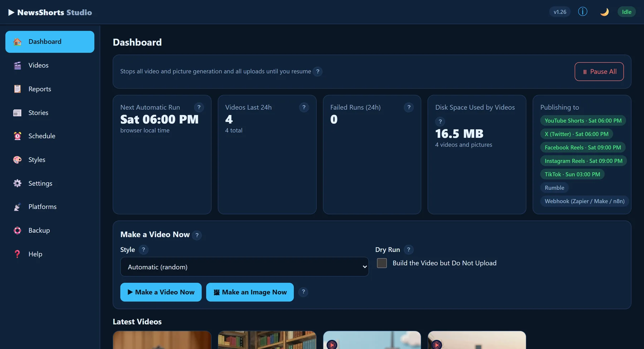Image resolution: width=644 pixels, height=349 pixels.
Task: Start generation with Make a Video Now button
Action: pos(161,292)
